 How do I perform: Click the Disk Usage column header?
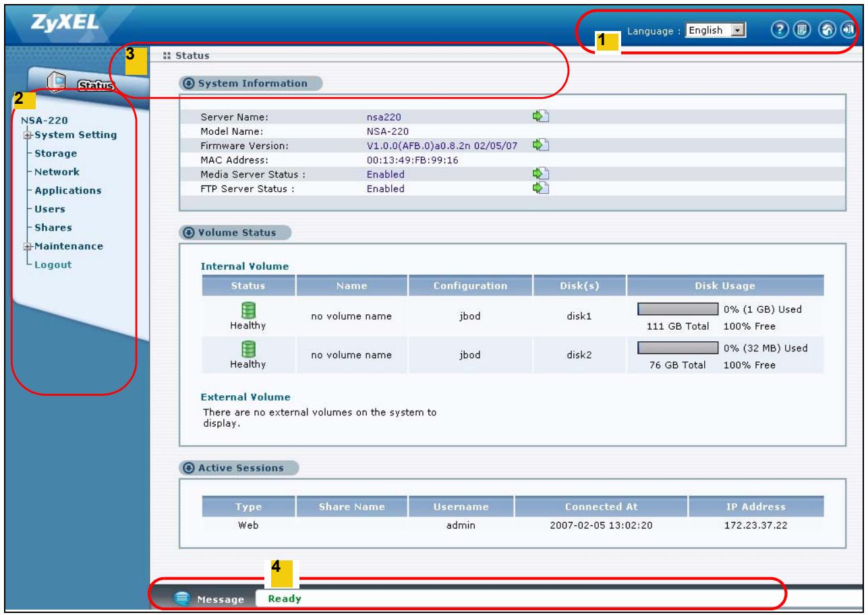pyautogui.click(x=726, y=285)
